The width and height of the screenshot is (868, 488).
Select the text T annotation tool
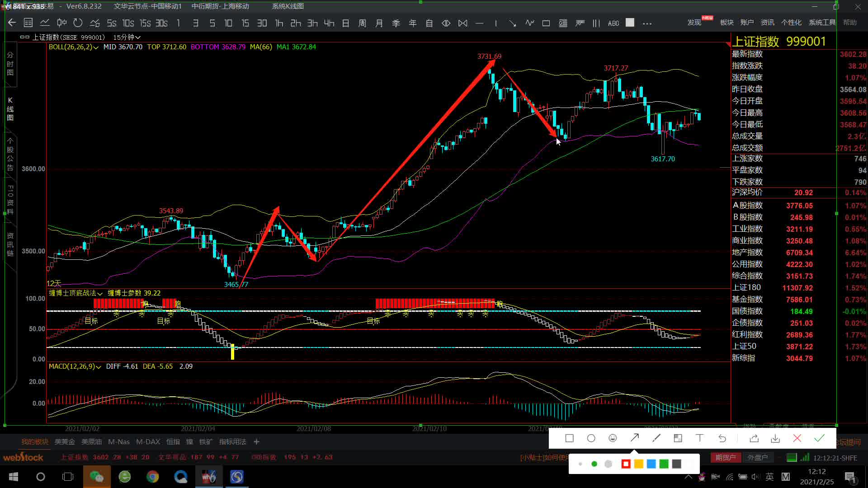click(699, 438)
